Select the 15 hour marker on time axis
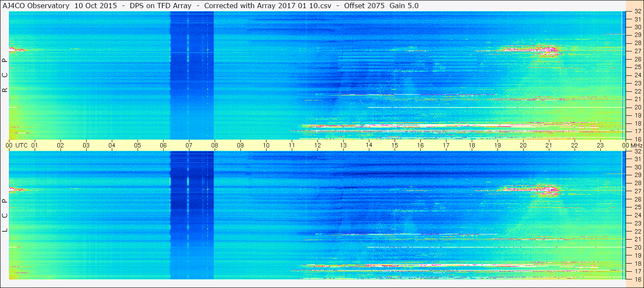 click(x=395, y=145)
